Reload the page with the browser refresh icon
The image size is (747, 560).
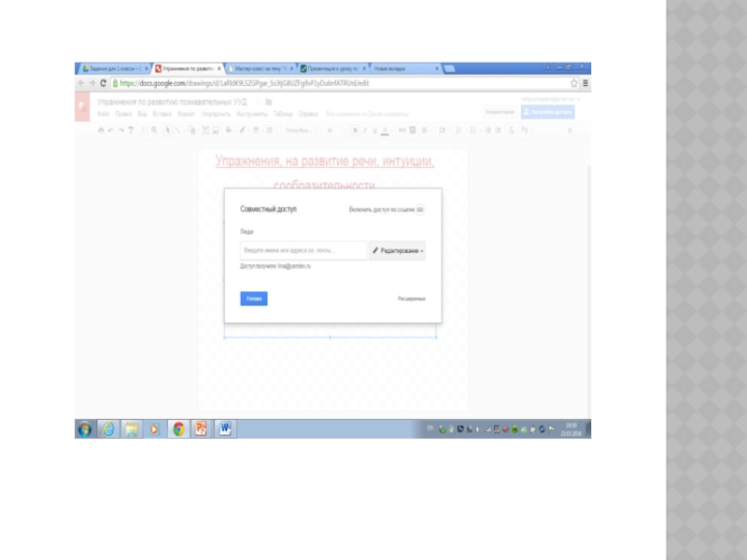coord(102,83)
